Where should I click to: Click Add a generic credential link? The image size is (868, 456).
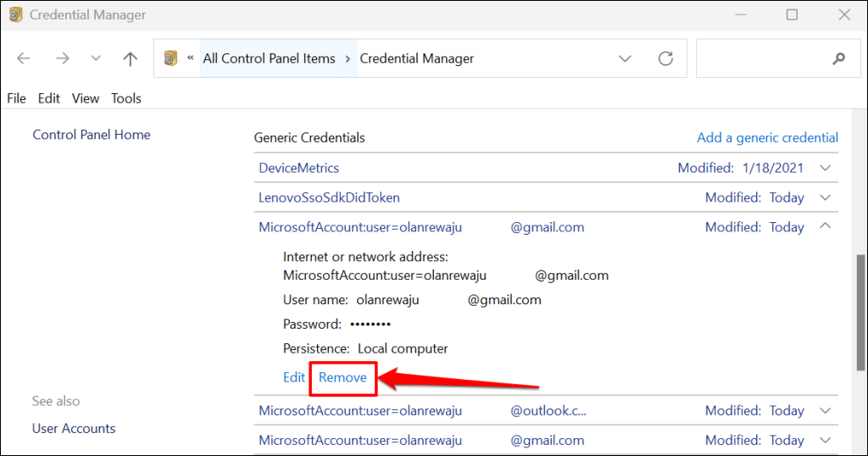[x=767, y=137]
